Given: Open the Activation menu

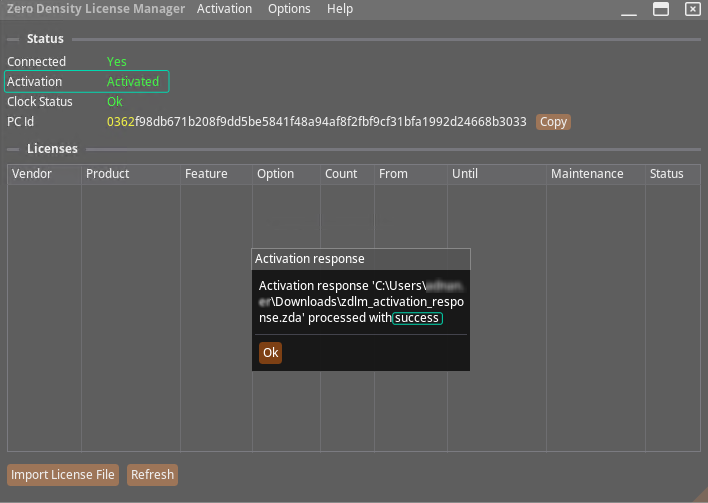Looking at the screenshot, I should (224, 9).
